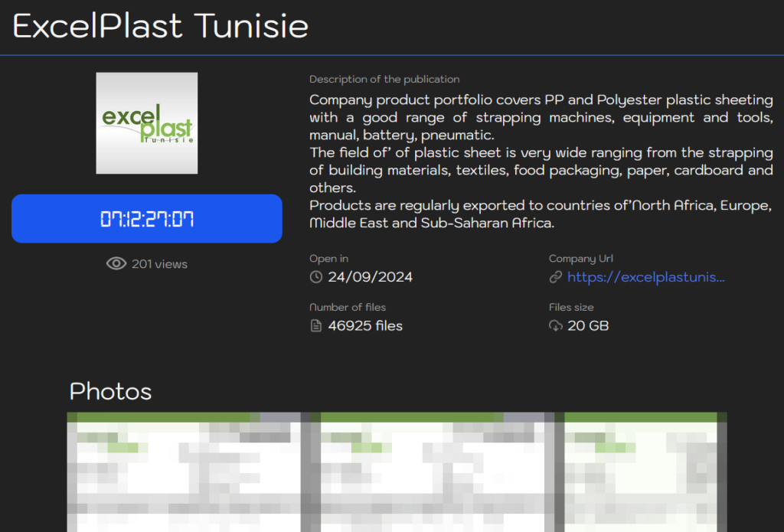Open the third photo thumbnail
Viewport: 784px width, 532px height.
[x=645, y=472]
